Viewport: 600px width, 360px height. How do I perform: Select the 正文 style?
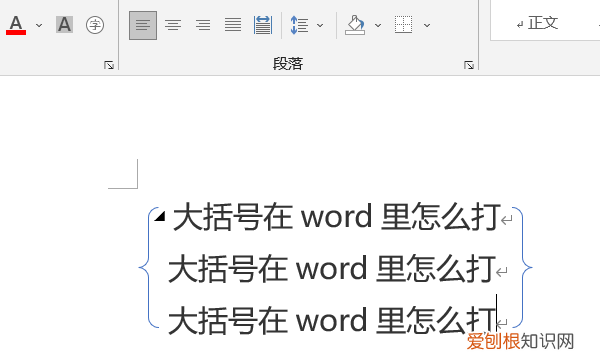538,23
